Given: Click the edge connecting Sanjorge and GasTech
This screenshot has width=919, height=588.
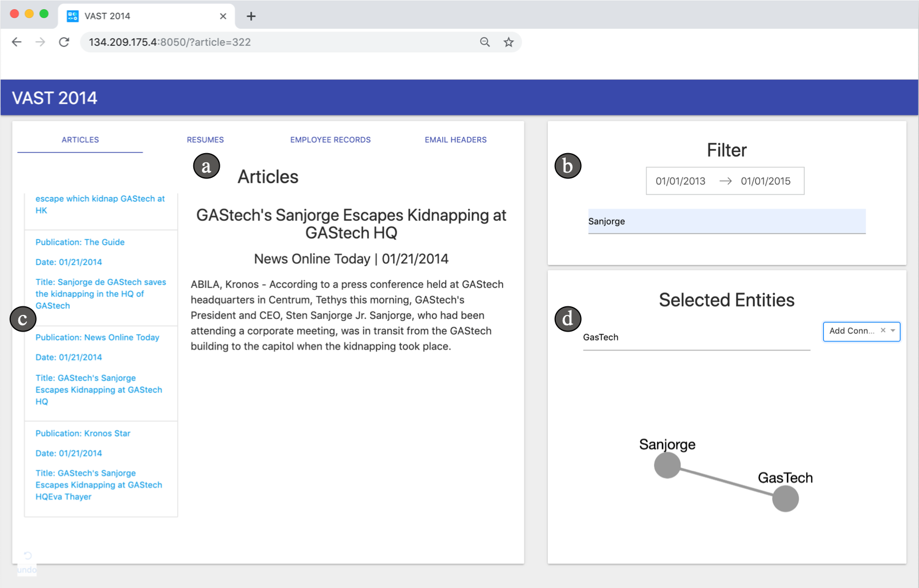Looking at the screenshot, I should pyautogui.click(x=726, y=482).
